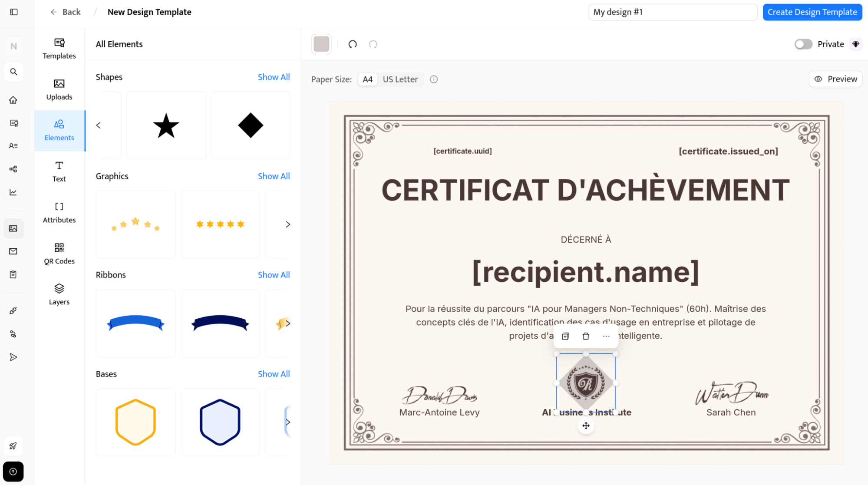Open the mail icon in left rail
The width and height of the screenshot is (868, 485).
[13, 251]
